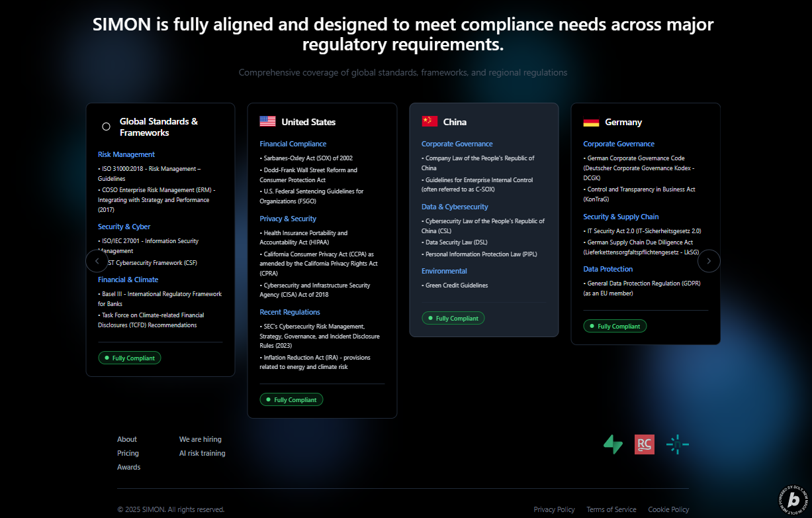812x518 pixels.
Task: Click the Privacy & Security section title
Action: tap(288, 219)
